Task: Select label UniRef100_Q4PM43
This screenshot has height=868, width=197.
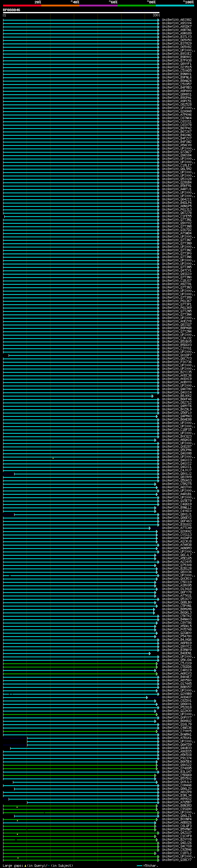Action: (177, 416)
